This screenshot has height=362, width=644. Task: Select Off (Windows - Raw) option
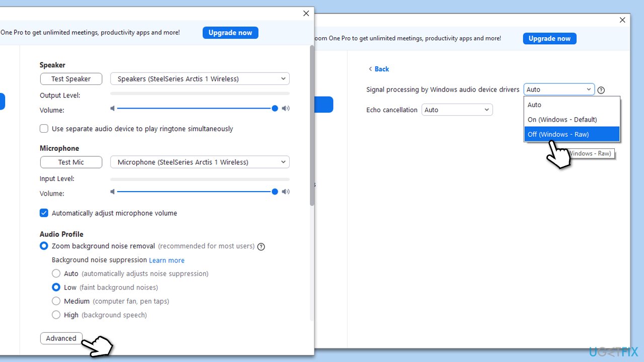pos(572,134)
